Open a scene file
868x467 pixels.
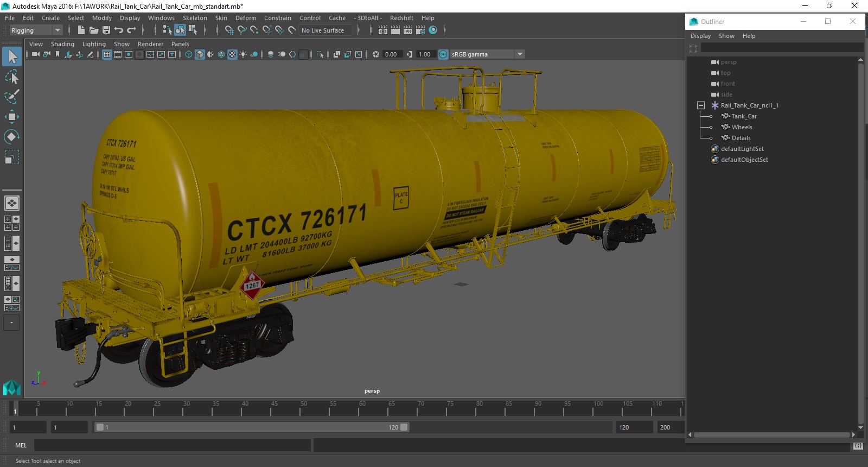pos(94,30)
